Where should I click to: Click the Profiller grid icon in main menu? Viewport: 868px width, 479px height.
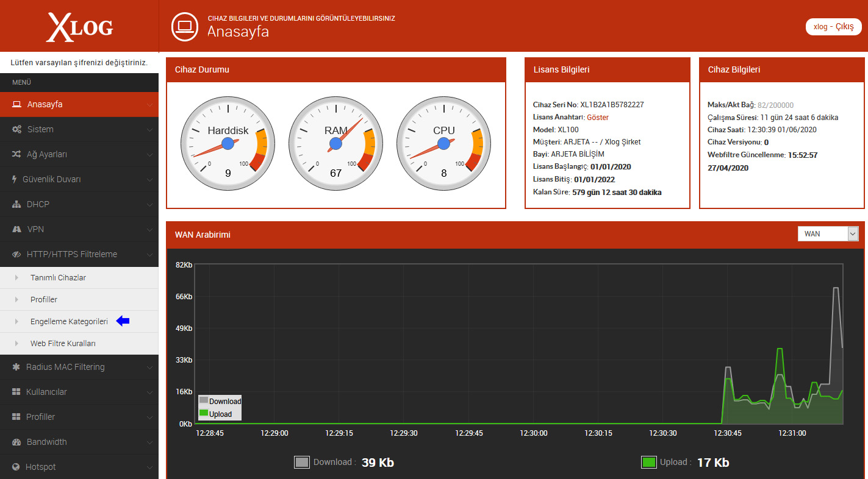point(16,417)
